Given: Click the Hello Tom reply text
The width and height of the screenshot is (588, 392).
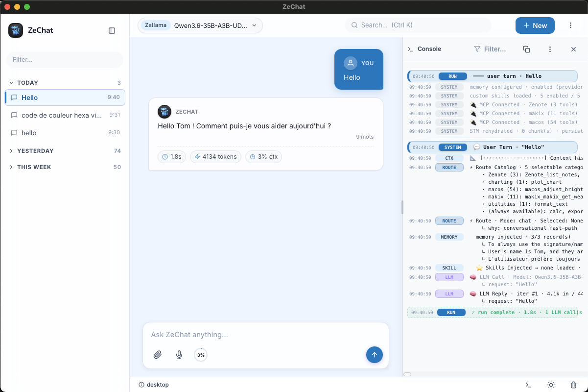Looking at the screenshot, I should tap(244, 126).
